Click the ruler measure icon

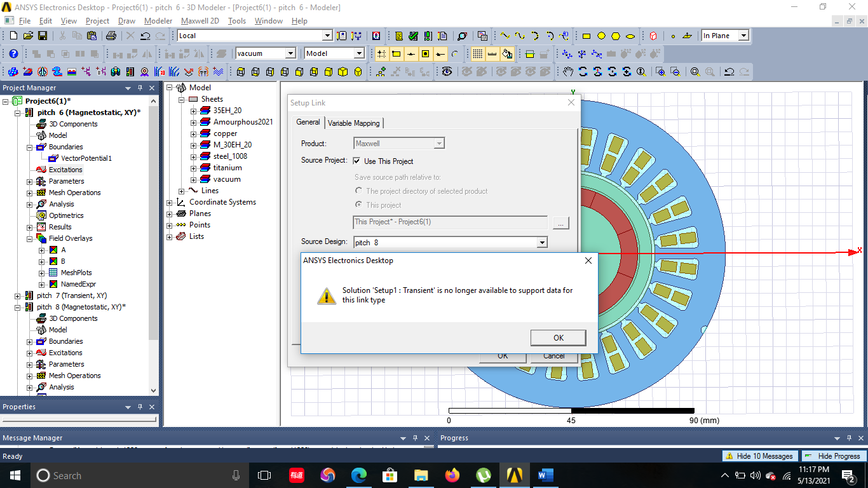492,53
